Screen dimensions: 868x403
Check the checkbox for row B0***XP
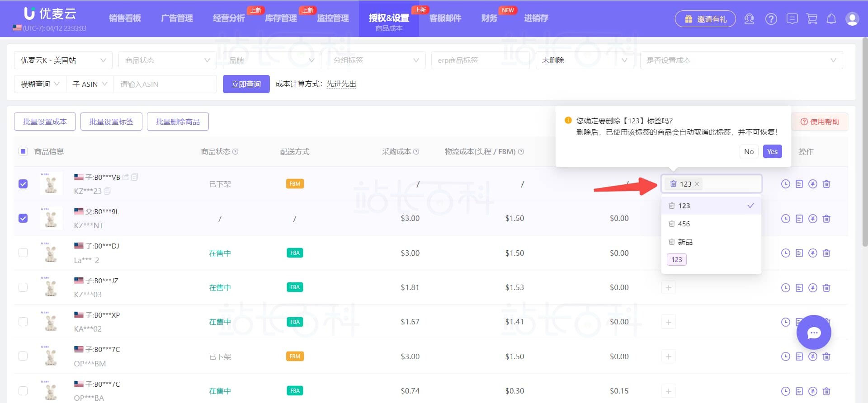click(x=23, y=322)
